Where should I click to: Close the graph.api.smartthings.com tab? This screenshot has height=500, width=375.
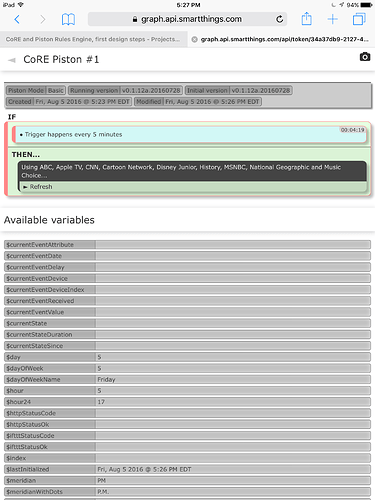coord(194,39)
